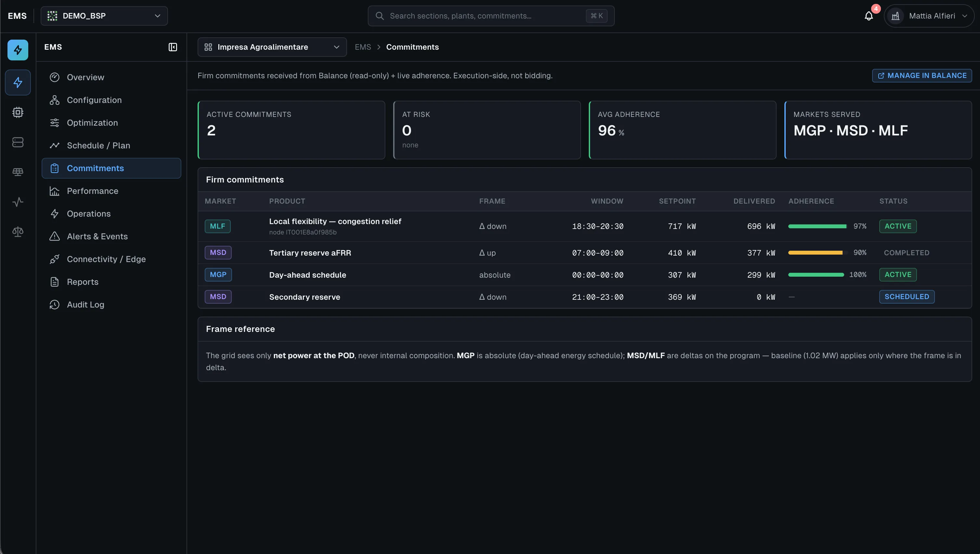The image size is (980, 554).
Task: Click the ADHERENCE column header
Action: [811, 201]
